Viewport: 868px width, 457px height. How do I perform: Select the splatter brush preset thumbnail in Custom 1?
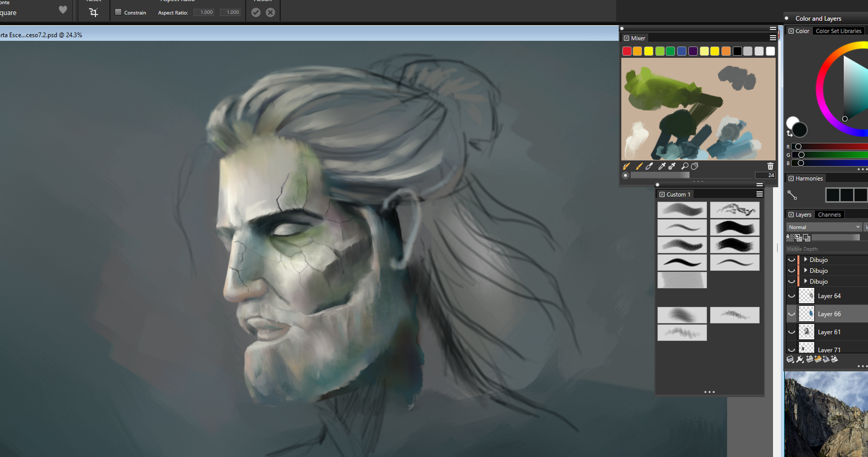[735, 210]
